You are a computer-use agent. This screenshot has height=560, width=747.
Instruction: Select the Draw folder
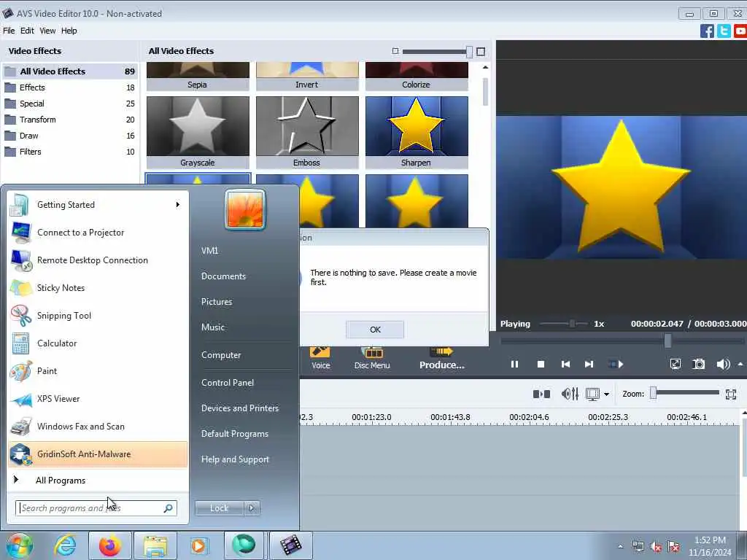pos(70,136)
